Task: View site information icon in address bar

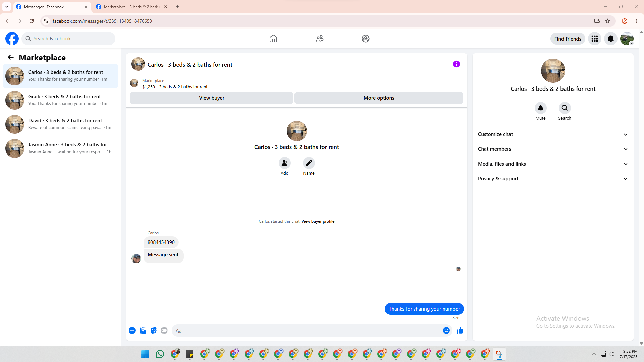Action: click(x=46, y=21)
